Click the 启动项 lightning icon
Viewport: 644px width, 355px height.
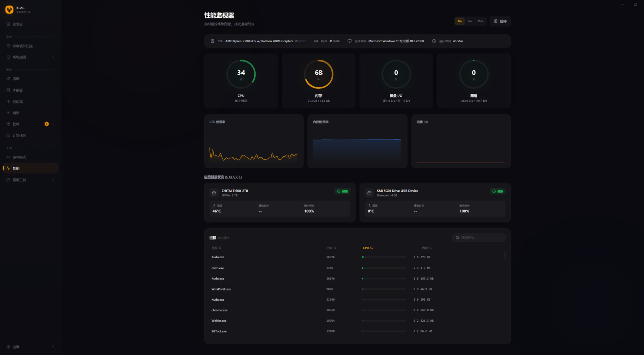coord(8,102)
